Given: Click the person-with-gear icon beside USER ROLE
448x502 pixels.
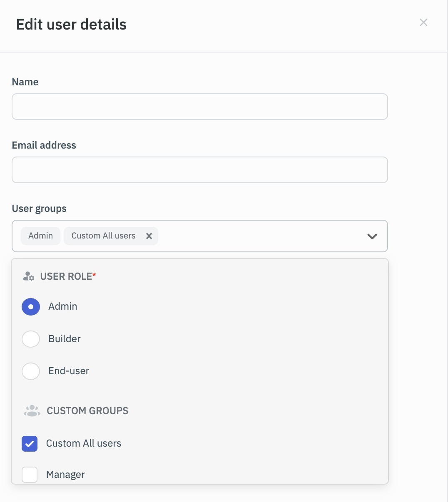Looking at the screenshot, I should tap(28, 276).
